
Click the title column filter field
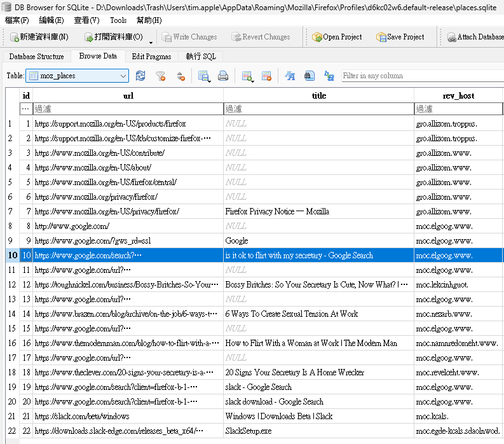click(318, 109)
